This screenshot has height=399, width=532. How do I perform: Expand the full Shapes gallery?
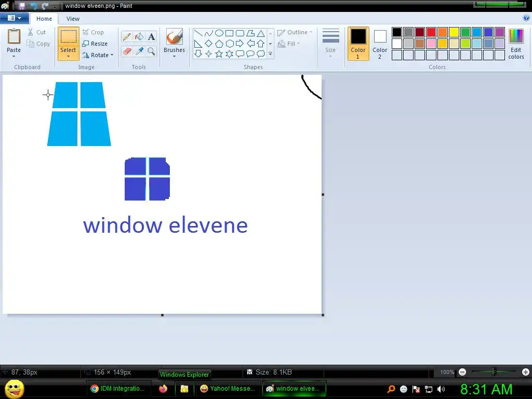(270, 54)
